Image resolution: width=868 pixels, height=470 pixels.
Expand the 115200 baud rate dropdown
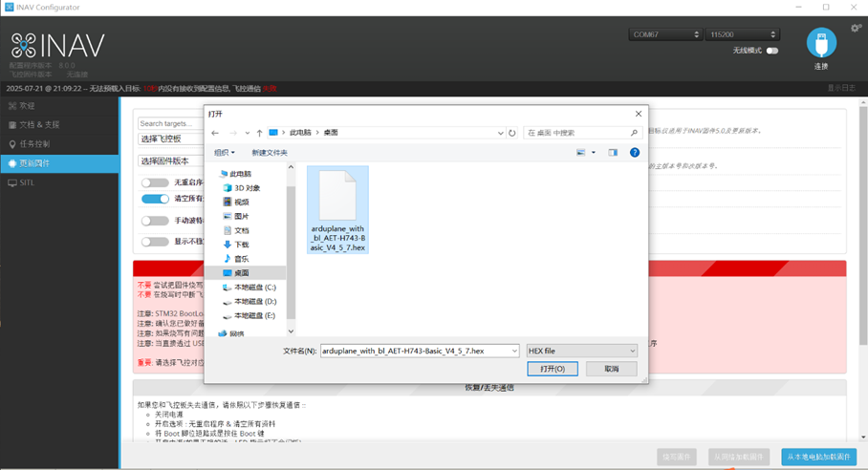point(742,34)
